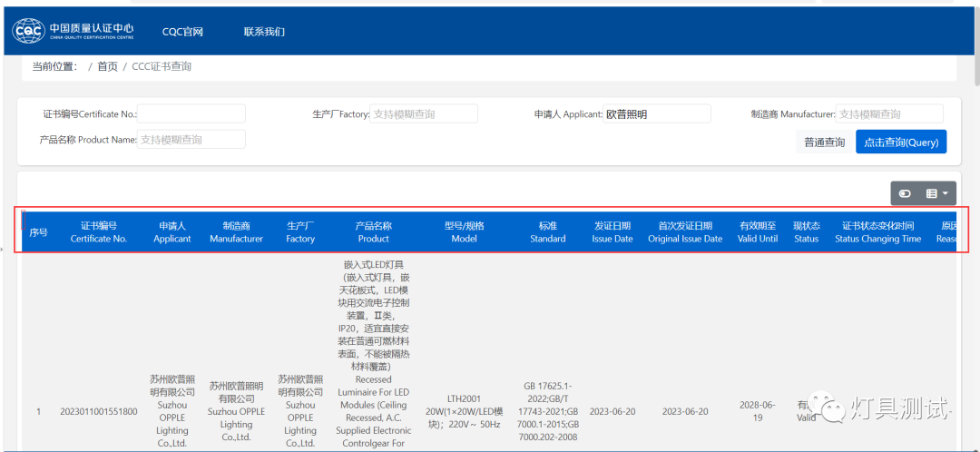Screen dimensions: 980x452
Task: Click the 型号/规格 Model column header
Action: tap(464, 232)
